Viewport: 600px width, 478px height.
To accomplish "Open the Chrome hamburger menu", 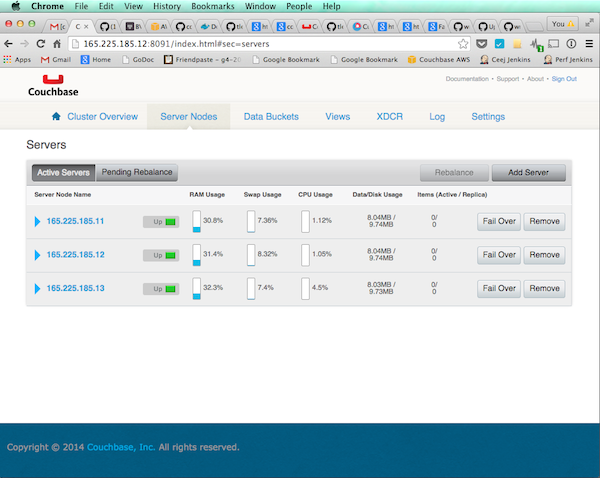I will 589,44.
